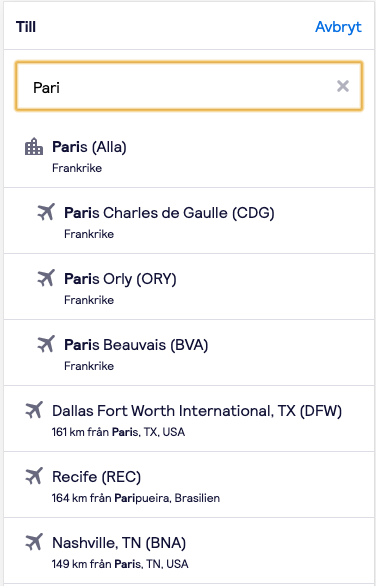The image size is (376, 586).
Task: Select Paris (Alla) suggestion
Action: (188, 155)
